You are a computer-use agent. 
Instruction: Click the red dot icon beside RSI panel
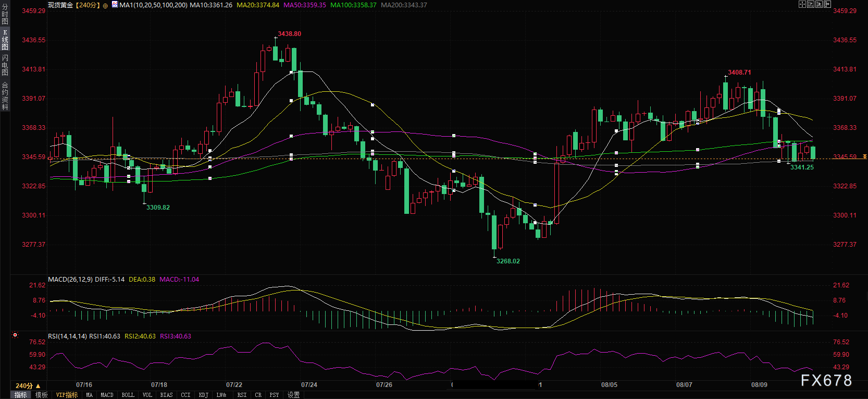tap(15, 335)
